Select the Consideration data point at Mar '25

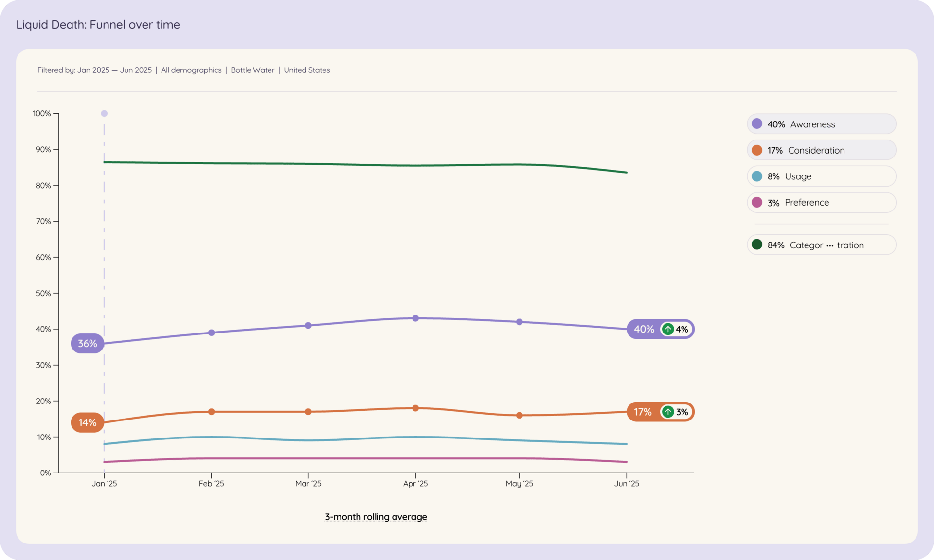(x=308, y=412)
